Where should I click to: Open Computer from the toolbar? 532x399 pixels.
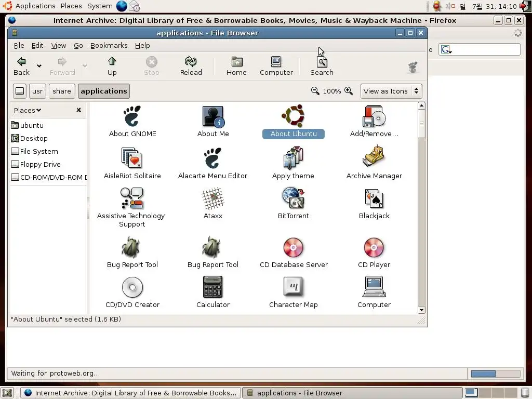pyautogui.click(x=276, y=66)
